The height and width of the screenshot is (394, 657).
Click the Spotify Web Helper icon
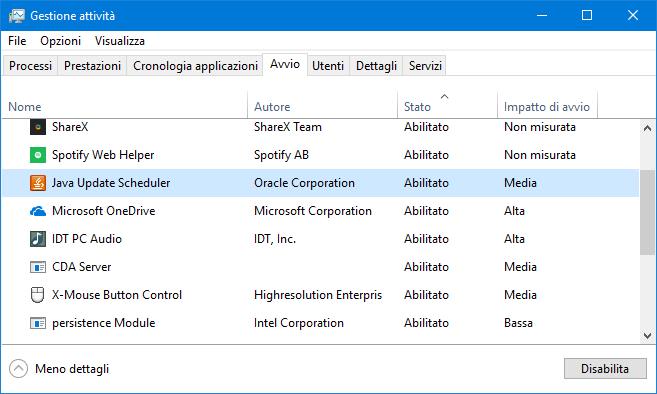[x=38, y=155]
